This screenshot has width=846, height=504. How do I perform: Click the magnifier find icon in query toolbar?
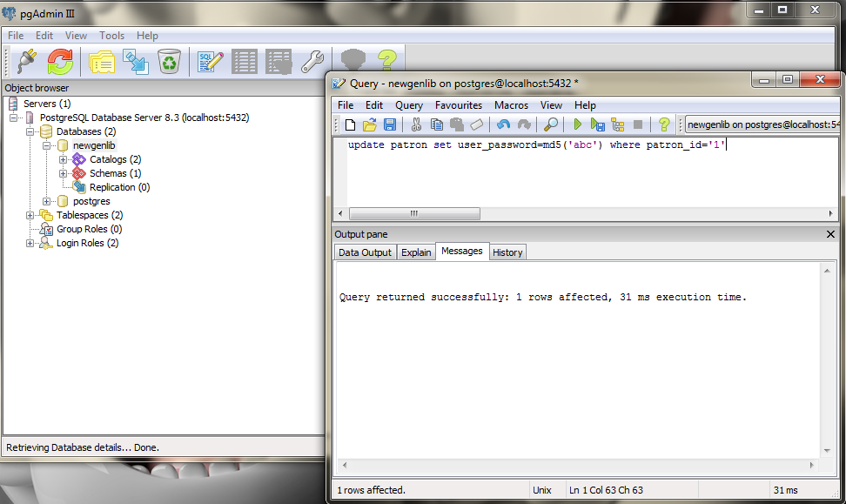click(x=550, y=125)
